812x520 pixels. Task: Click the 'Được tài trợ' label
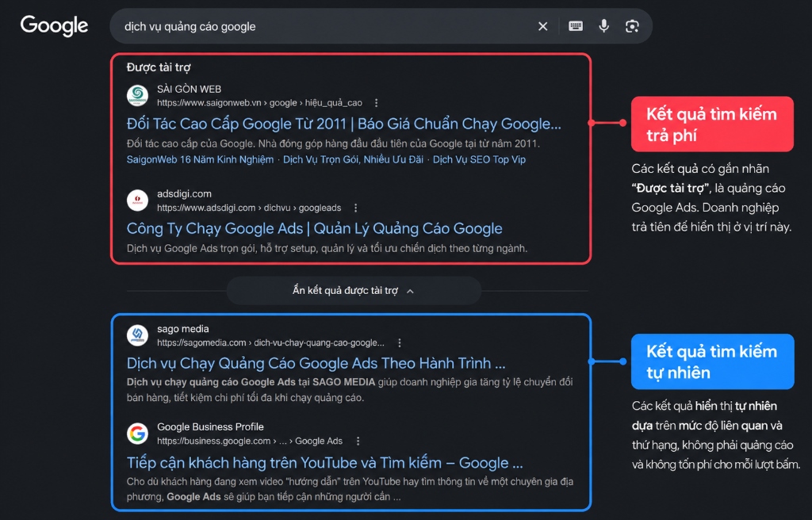[159, 67]
